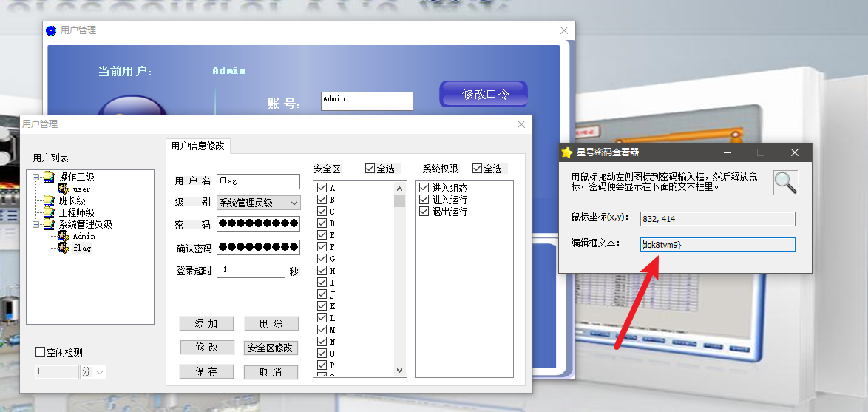Click the 登录超时 input field

pos(251,270)
